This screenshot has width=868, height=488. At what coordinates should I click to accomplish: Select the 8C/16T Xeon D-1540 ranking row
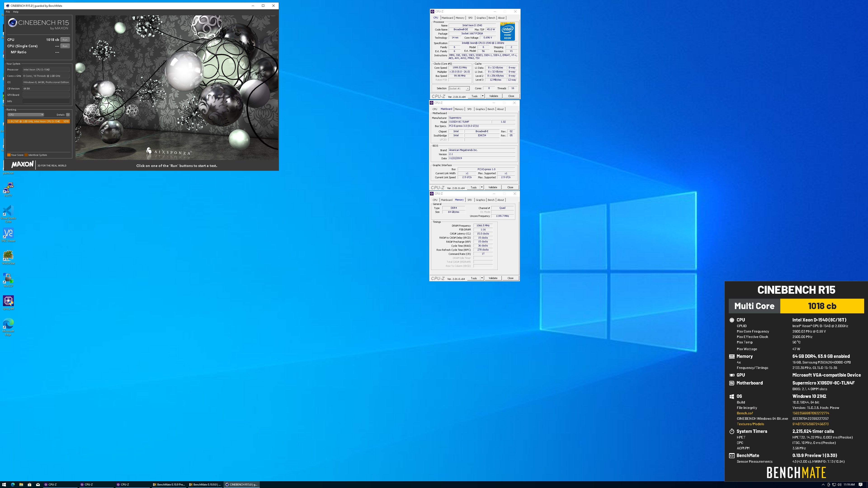(38, 121)
